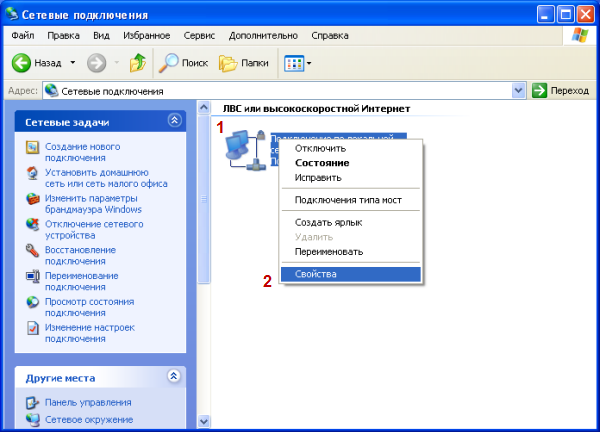Choose Исправить in the context menu

(x=351, y=178)
